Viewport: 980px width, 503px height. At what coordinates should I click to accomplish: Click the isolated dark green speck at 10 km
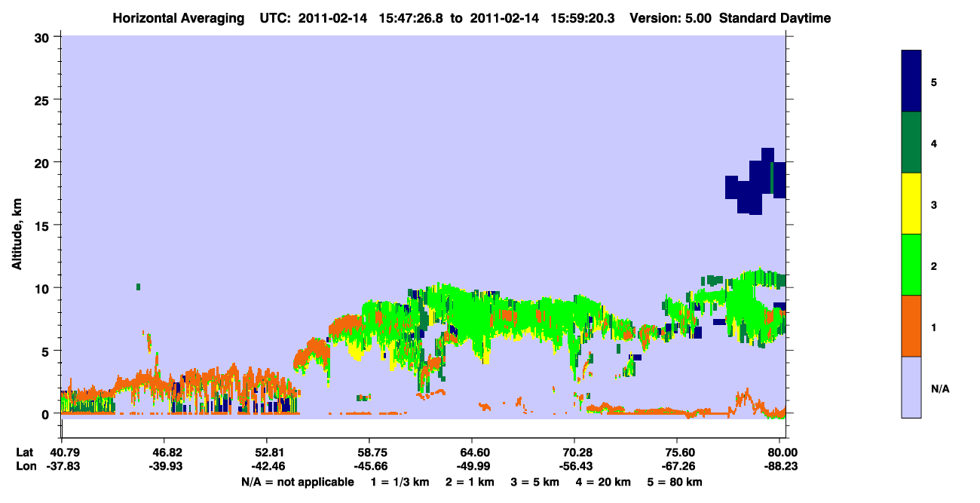coord(138,287)
